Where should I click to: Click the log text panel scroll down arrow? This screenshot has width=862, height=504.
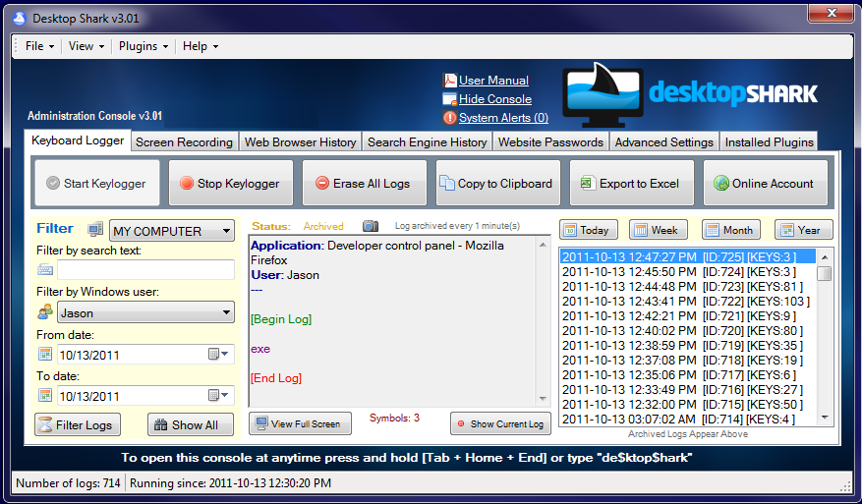(x=543, y=399)
